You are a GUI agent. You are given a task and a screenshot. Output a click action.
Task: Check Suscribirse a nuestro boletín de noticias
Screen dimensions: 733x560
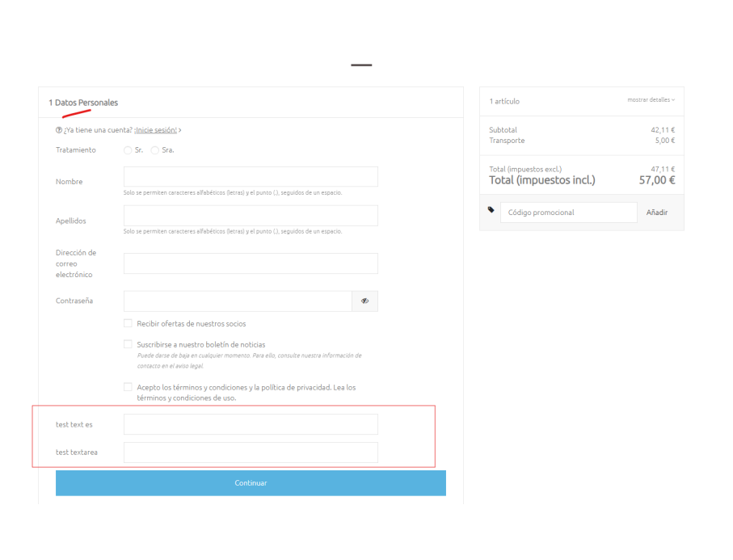(x=128, y=344)
